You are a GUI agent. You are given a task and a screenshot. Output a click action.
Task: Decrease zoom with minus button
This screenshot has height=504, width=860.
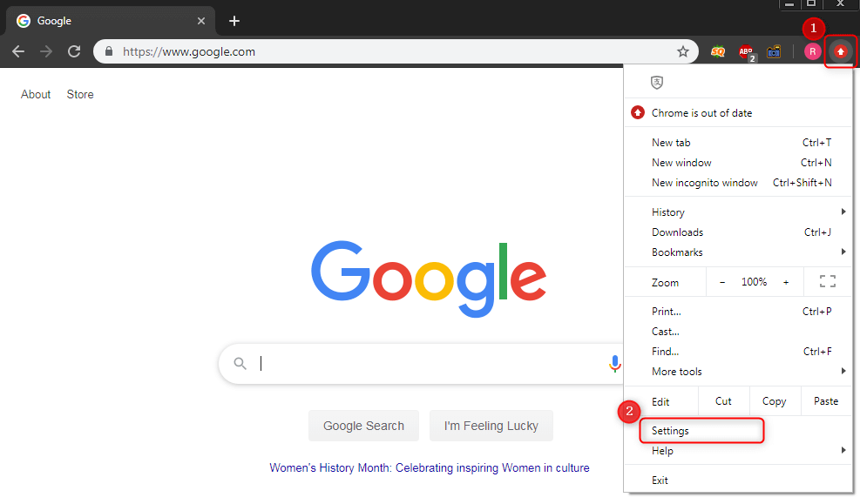(722, 282)
